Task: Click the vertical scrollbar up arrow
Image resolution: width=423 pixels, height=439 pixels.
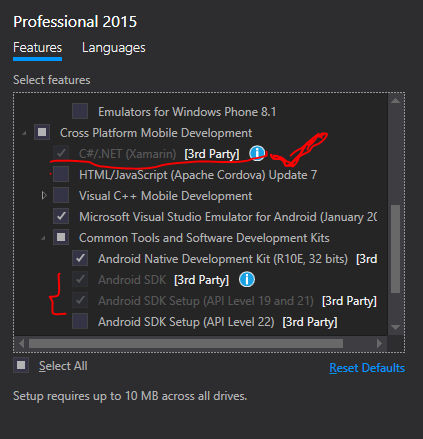Action: [395, 101]
